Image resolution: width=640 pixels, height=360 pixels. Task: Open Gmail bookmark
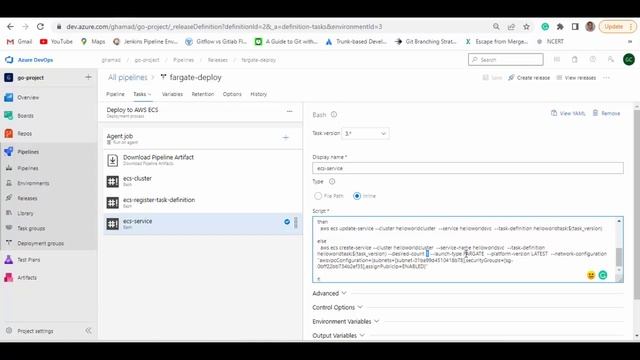coord(19,41)
